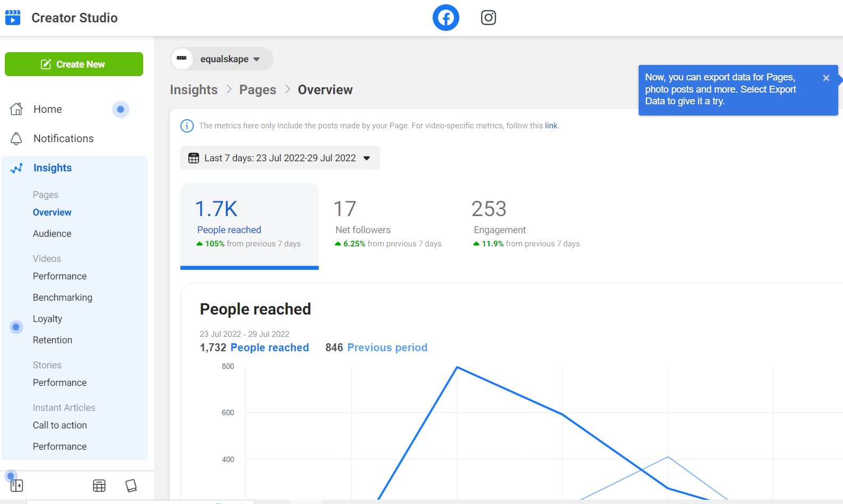The image size is (843, 504).
Task: Click the Previous period chart legend label
Action: 387,348
